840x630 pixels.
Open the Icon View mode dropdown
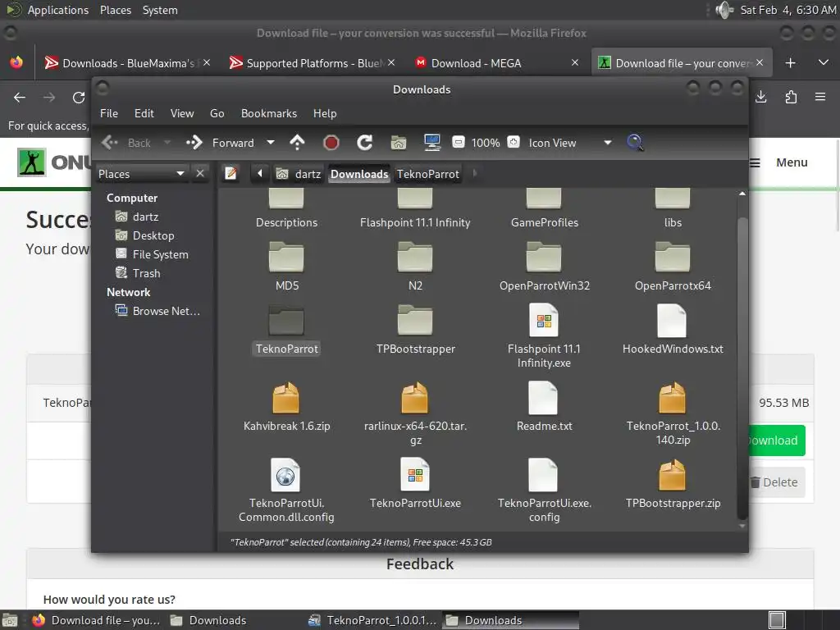(x=569, y=143)
